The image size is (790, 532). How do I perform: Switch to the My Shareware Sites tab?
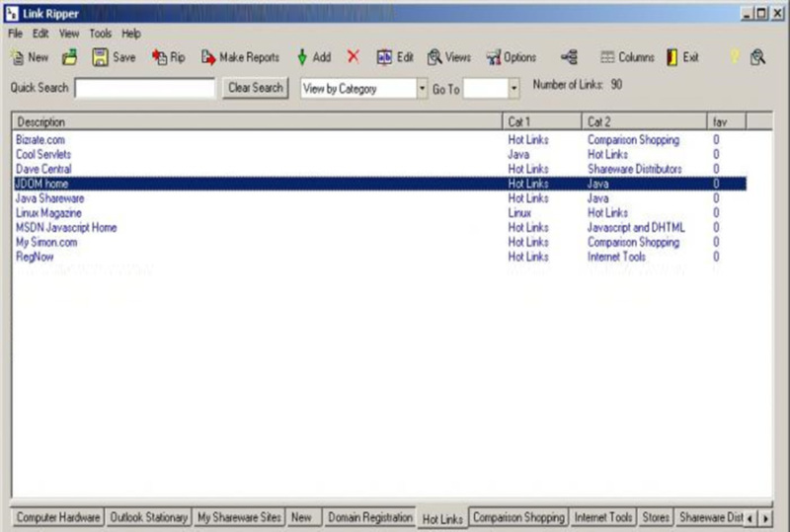coord(239,517)
